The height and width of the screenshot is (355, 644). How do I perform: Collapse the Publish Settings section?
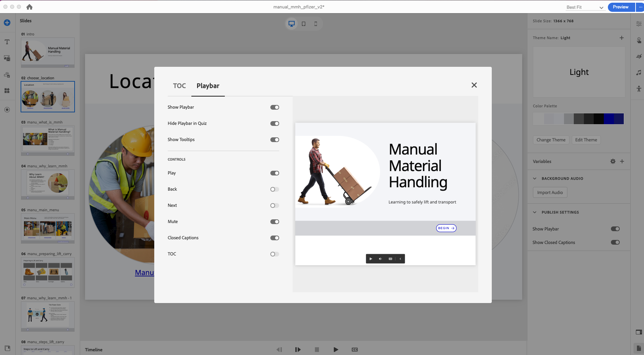click(x=535, y=212)
